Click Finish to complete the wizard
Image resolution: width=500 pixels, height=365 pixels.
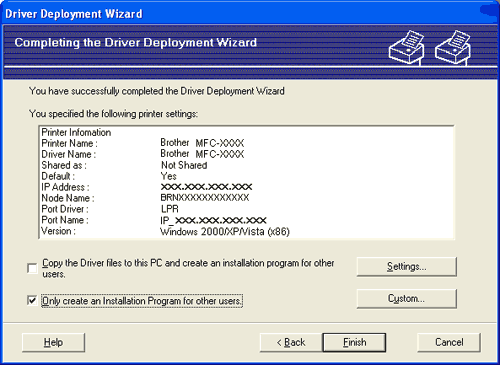coord(354,342)
